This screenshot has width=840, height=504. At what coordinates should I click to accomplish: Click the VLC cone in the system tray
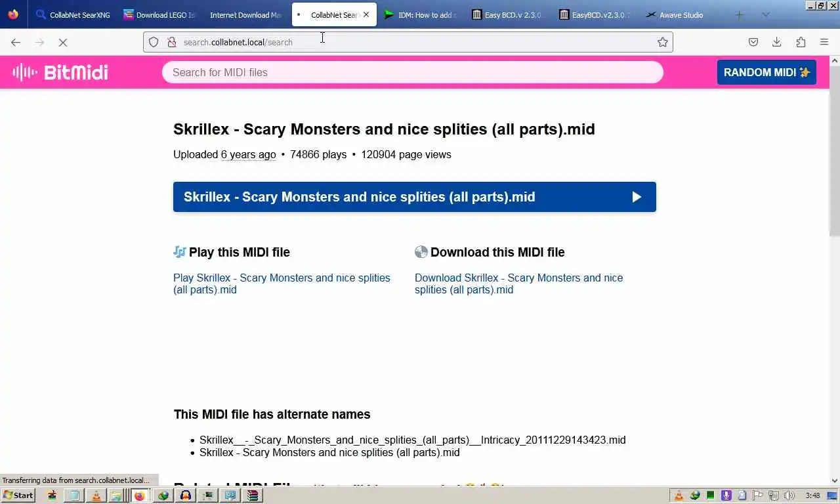679,495
